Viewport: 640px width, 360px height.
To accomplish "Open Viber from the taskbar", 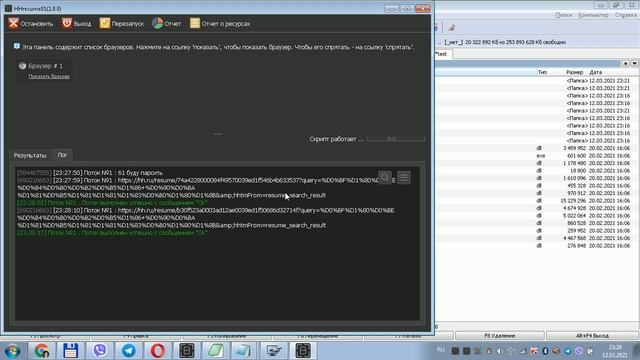I will click(100, 351).
